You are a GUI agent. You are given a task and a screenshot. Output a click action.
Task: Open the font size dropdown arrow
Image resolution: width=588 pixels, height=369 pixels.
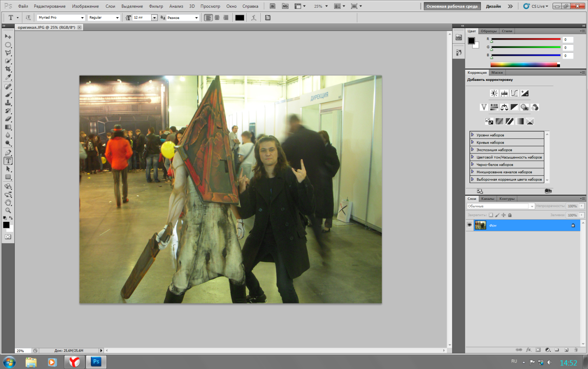[x=154, y=18]
